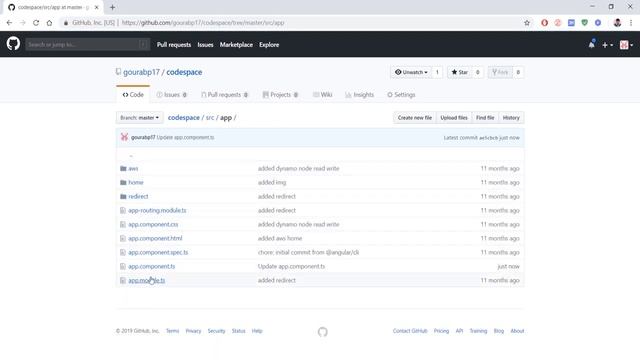
Task: Open app-routing.module.ts file
Action: (157, 210)
